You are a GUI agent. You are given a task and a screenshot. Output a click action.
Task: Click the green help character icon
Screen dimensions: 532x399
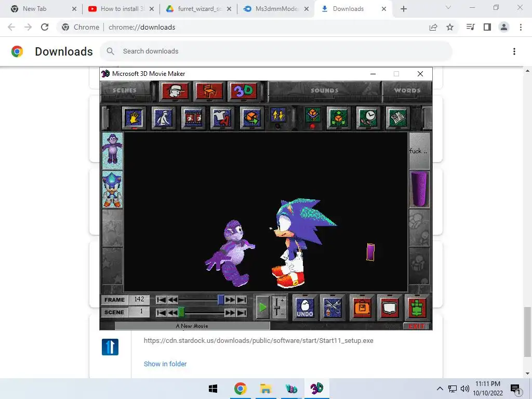tap(417, 308)
